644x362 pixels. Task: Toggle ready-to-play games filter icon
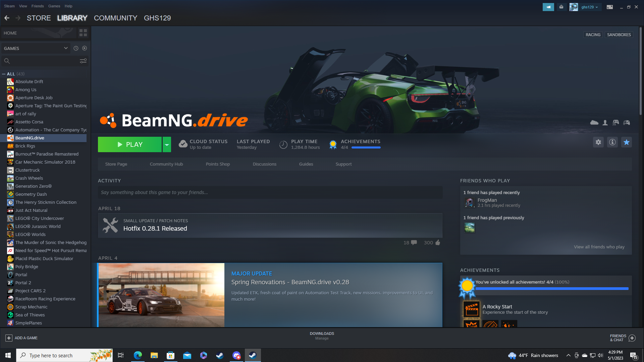coord(85,48)
